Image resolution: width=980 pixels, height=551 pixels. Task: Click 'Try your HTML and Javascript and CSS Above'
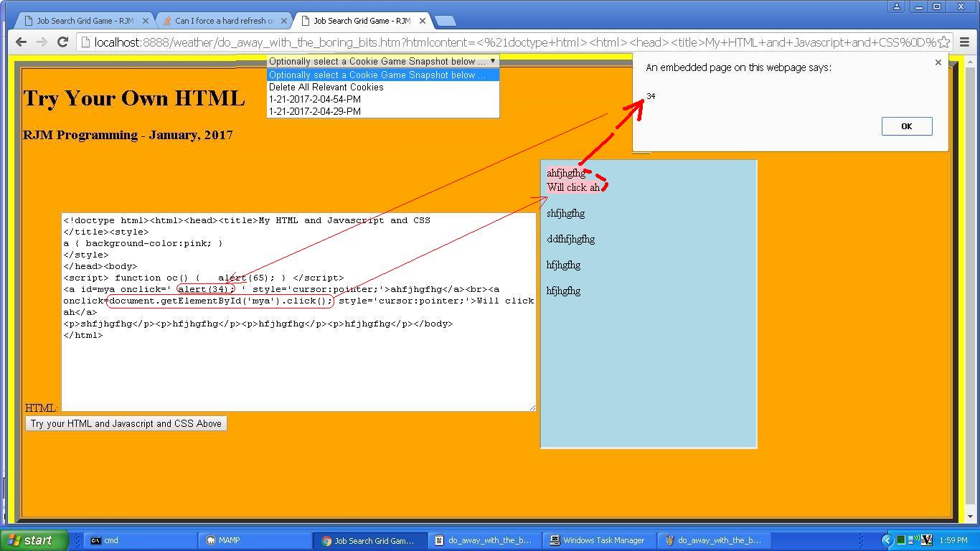[126, 423]
